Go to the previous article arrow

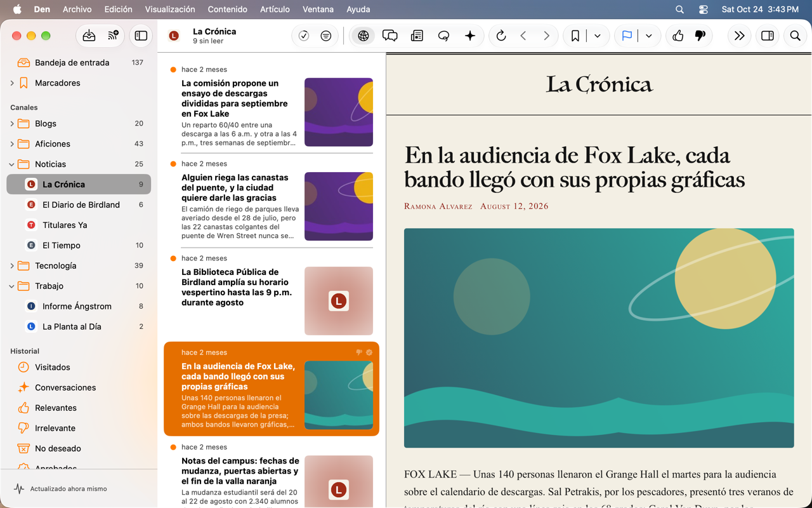pyautogui.click(x=523, y=36)
